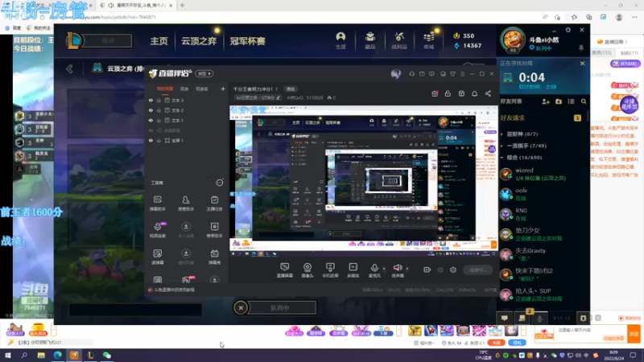Open 藏品 collection icon in LoL client

pos(370,41)
